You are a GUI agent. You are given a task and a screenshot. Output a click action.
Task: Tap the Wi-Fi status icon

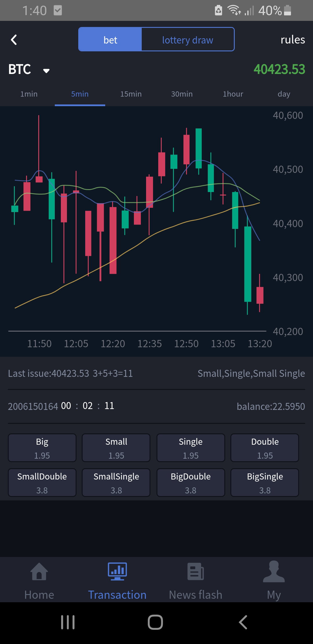click(x=234, y=10)
